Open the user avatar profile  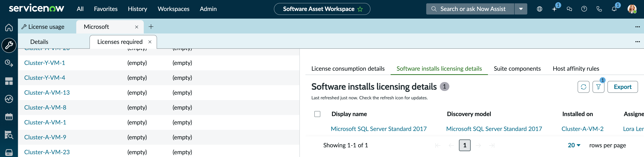(632, 9)
